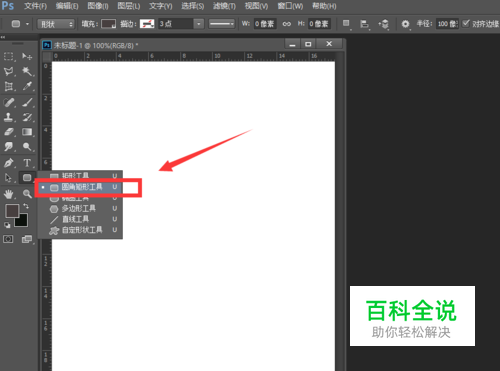This screenshot has width=500, height=371.
Task: Open the Image menu
Action: click(x=98, y=6)
